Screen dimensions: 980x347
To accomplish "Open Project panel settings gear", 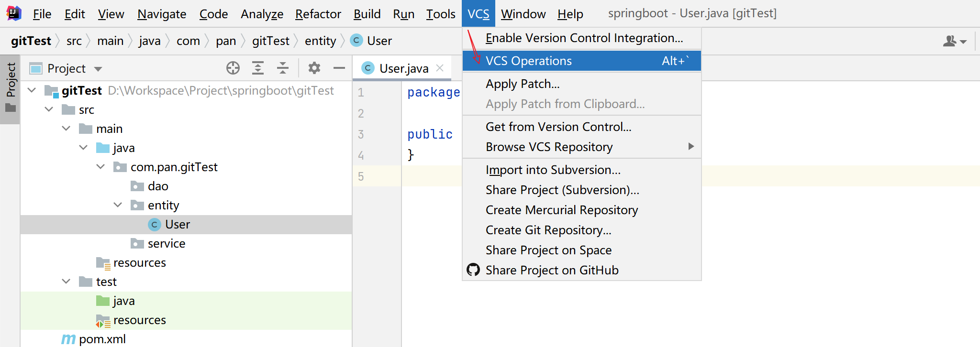I will (314, 68).
